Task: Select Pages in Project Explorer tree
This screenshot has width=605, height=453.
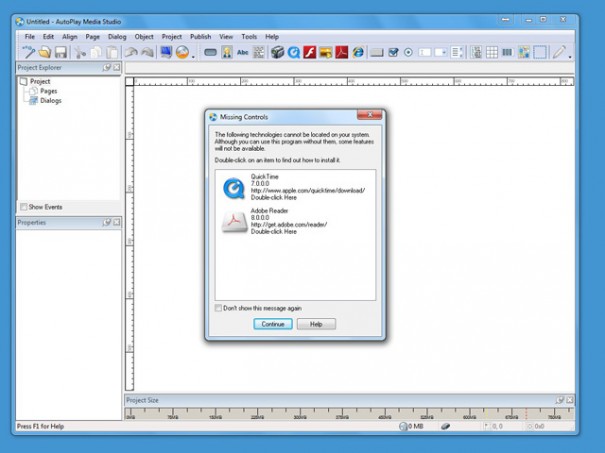Action: pos(49,91)
